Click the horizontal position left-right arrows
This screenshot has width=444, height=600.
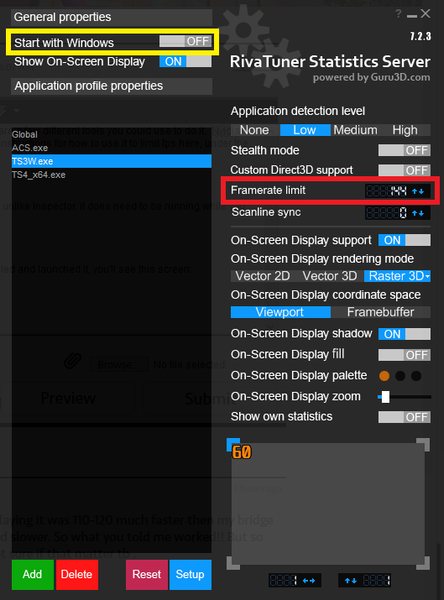pos(309,580)
